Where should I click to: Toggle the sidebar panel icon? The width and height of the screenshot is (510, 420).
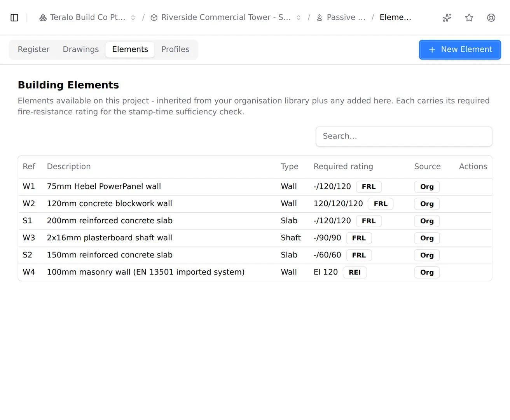[14, 17]
